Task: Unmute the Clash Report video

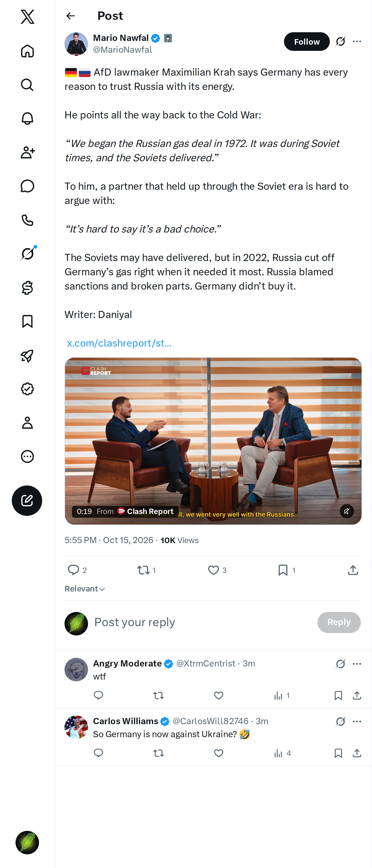Action: point(346,511)
